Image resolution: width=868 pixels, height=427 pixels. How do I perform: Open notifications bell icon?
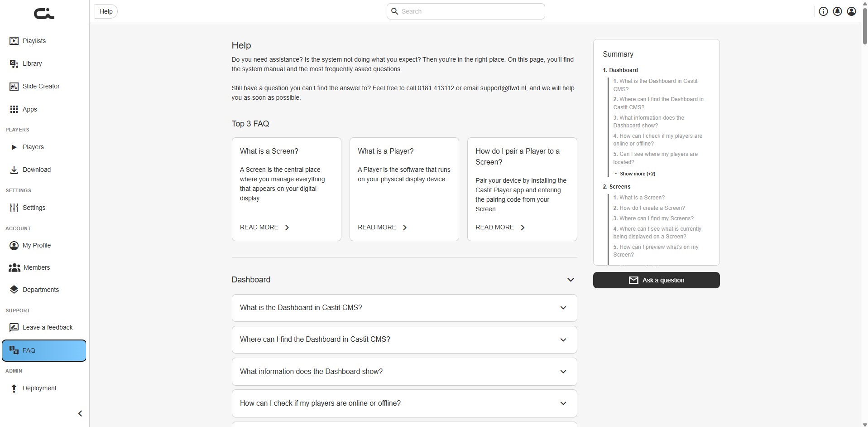837,11
